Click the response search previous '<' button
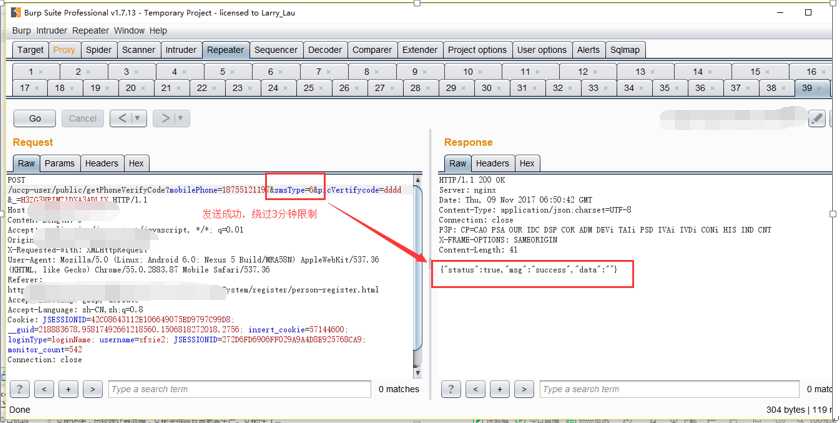 point(475,389)
